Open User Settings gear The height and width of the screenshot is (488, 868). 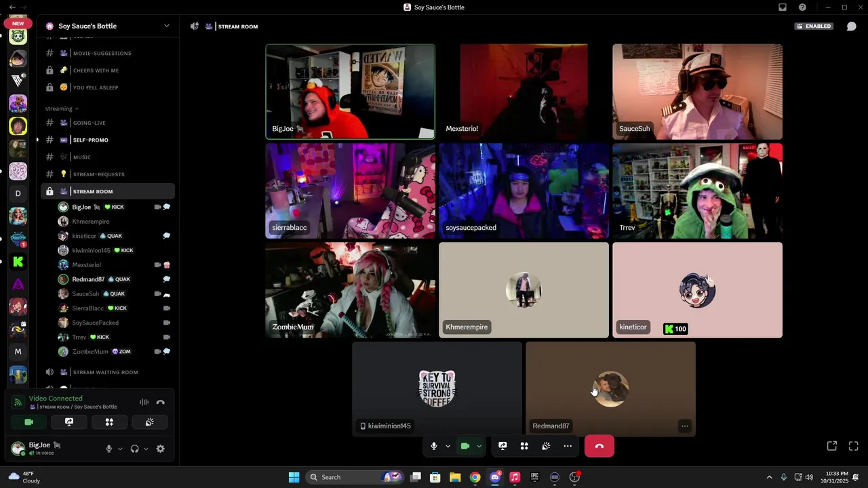(x=161, y=449)
